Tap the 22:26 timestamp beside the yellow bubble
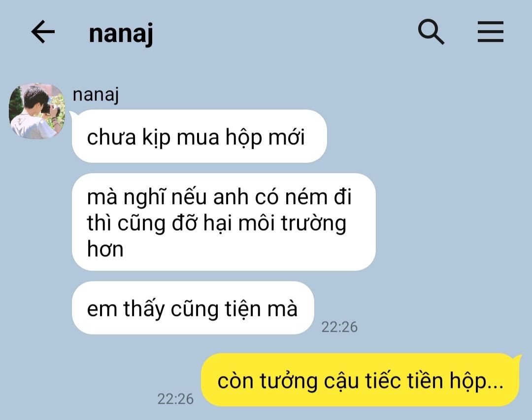 [175, 399]
